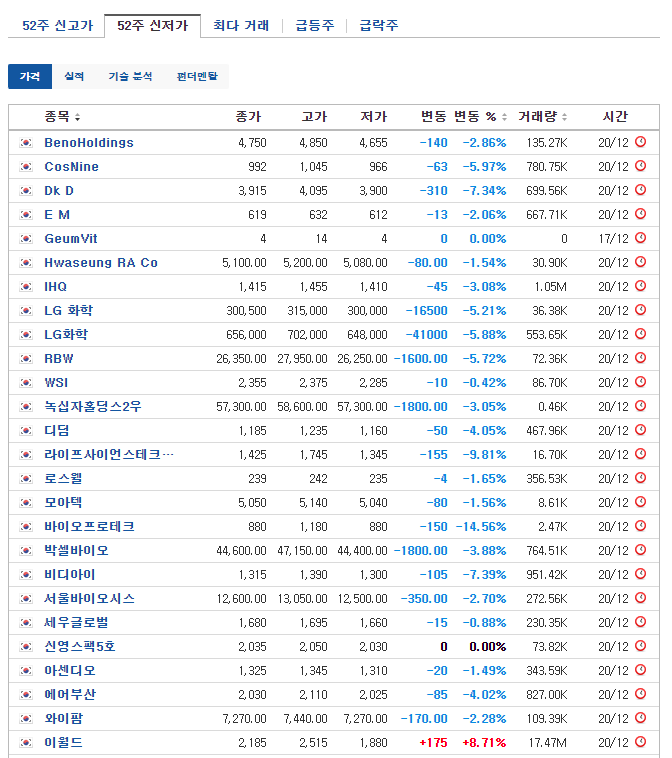Click the clock icon in CosNine row

(x=641, y=166)
